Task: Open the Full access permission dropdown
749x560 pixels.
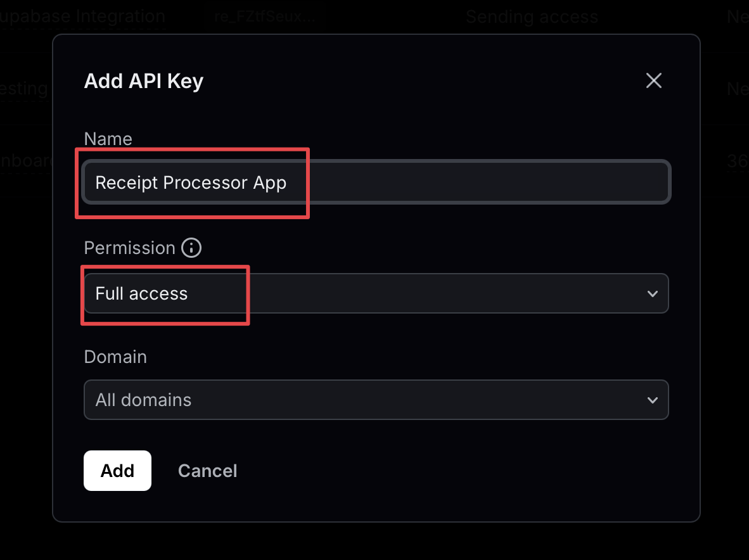Action: tap(376, 293)
